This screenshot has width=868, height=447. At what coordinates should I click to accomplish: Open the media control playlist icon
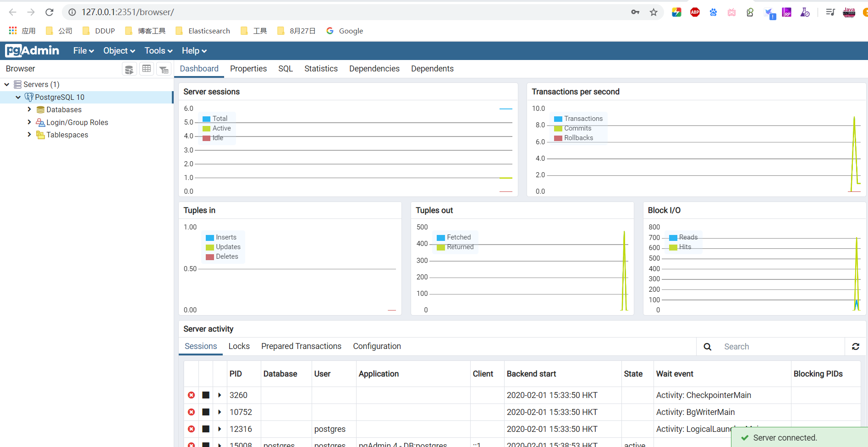coord(830,12)
